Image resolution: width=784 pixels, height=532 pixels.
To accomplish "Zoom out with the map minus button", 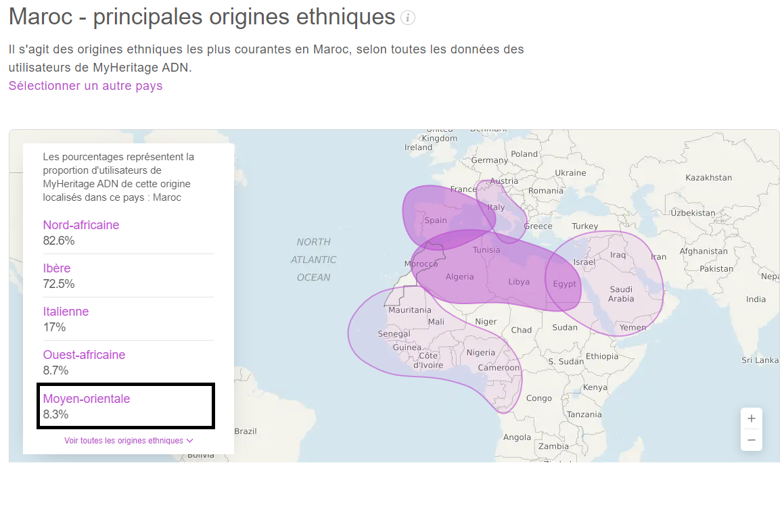I will pyautogui.click(x=751, y=440).
